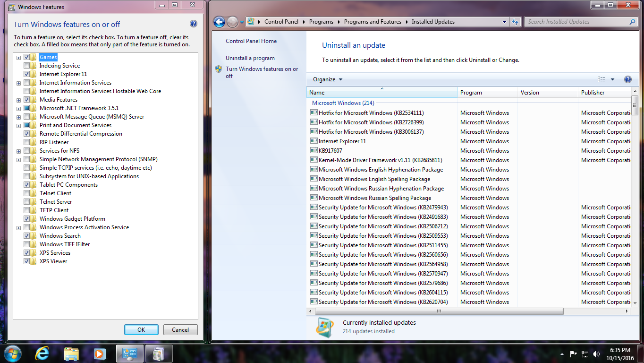Click Cancel in the Windows Features dialog
The width and height of the screenshot is (644, 363).
click(x=180, y=330)
